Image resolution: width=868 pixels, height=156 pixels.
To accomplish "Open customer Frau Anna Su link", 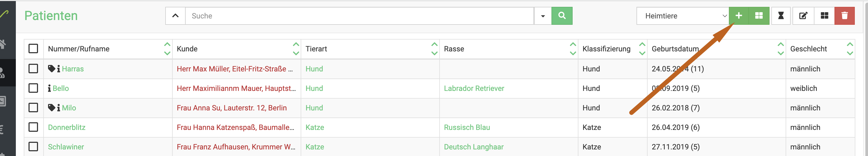I will [x=232, y=108].
